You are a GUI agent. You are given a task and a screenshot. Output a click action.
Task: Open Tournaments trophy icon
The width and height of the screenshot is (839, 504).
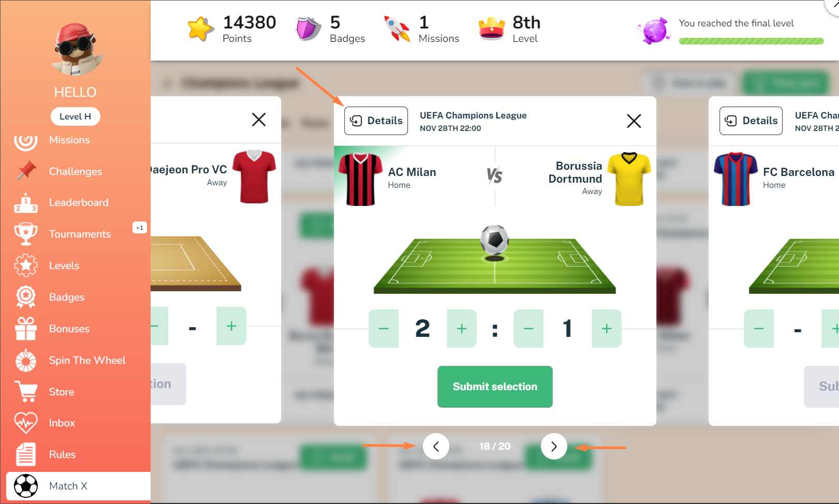pos(26,234)
